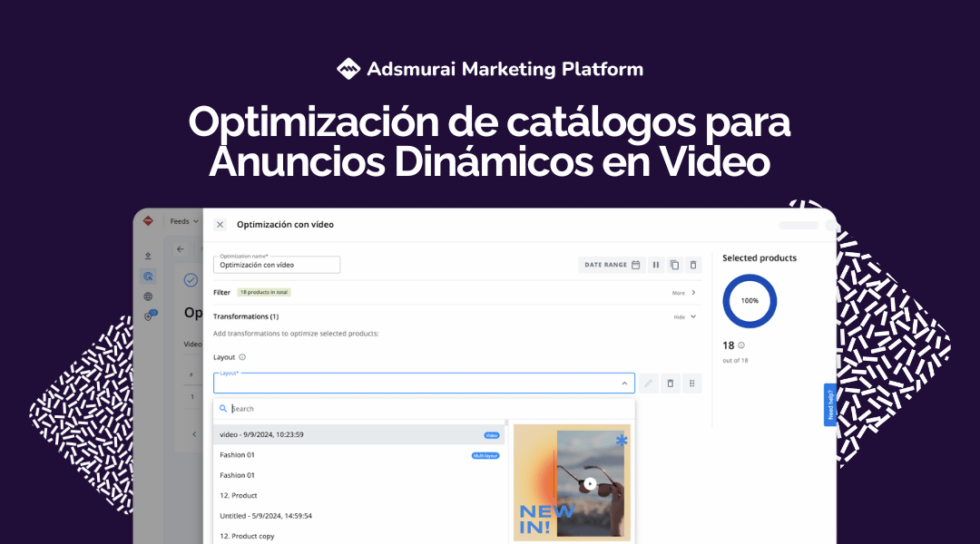Play the layout preview video
Screen dimensions: 980x544
coord(590,484)
